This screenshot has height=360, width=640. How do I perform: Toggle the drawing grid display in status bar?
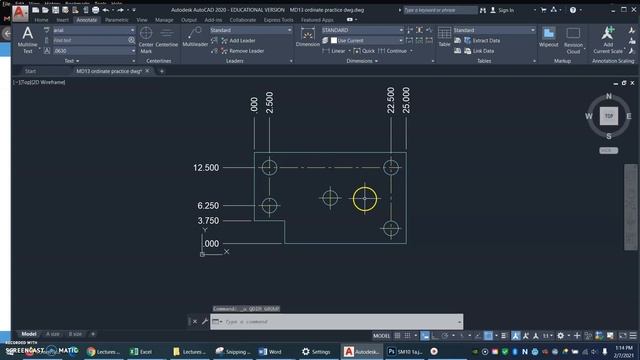397,336
